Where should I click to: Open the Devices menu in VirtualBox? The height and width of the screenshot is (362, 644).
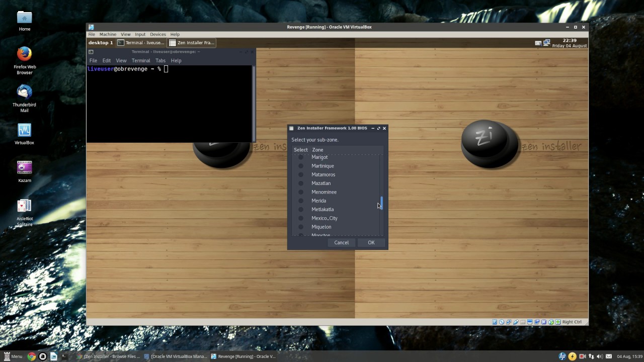tap(157, 34)
